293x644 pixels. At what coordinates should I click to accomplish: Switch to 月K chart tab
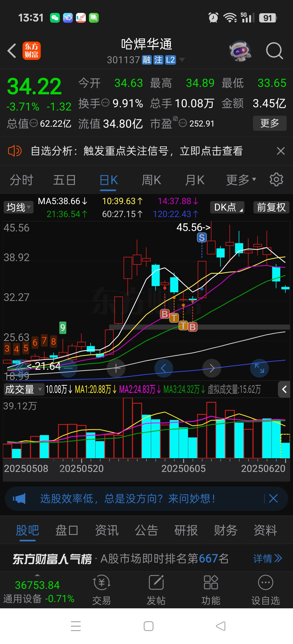coord(195,180)
